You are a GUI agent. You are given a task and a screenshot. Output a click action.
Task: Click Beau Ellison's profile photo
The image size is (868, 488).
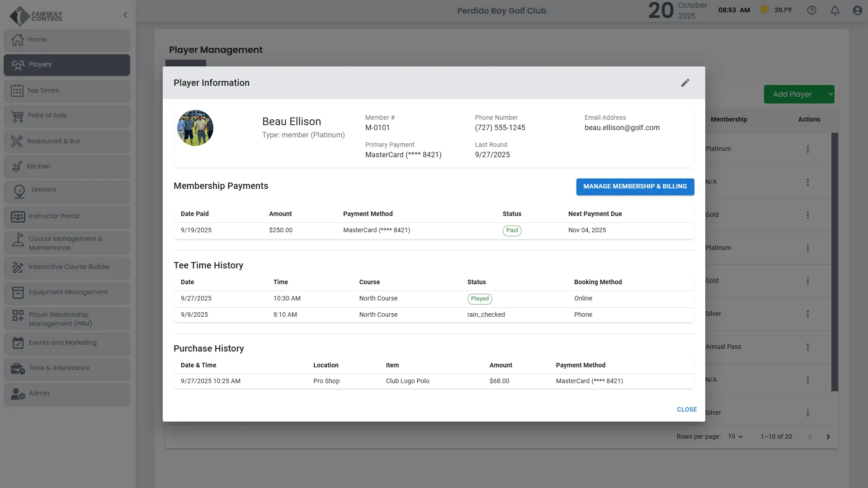coord(195,128)
